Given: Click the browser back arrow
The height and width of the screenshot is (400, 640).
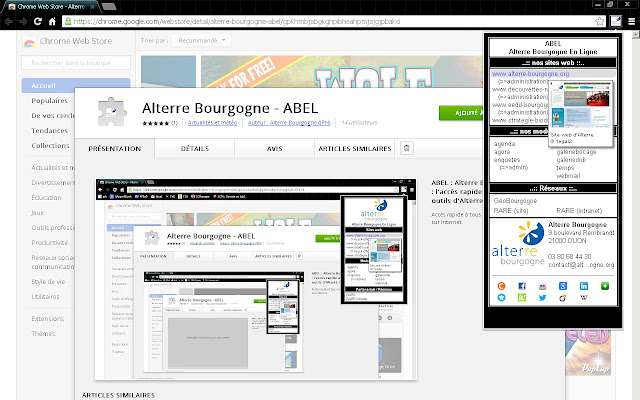Looking at the screenshot, I should point(9,21).
